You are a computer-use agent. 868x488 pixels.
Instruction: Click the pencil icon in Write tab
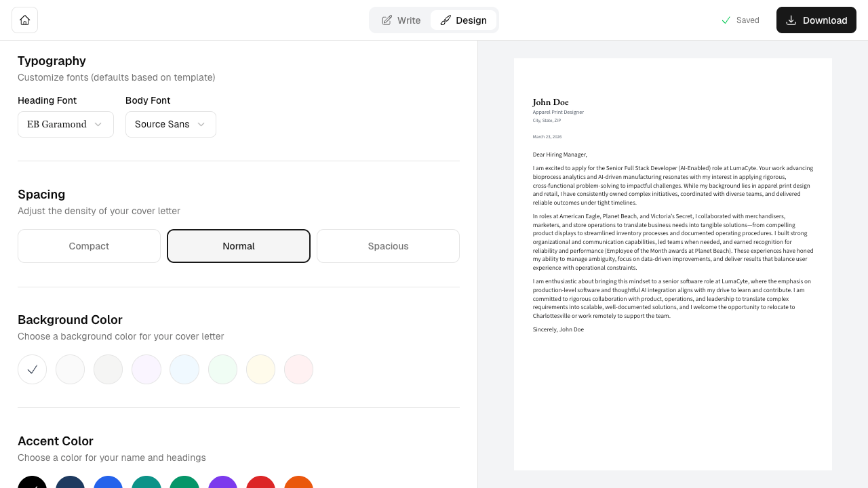[387, 20]
